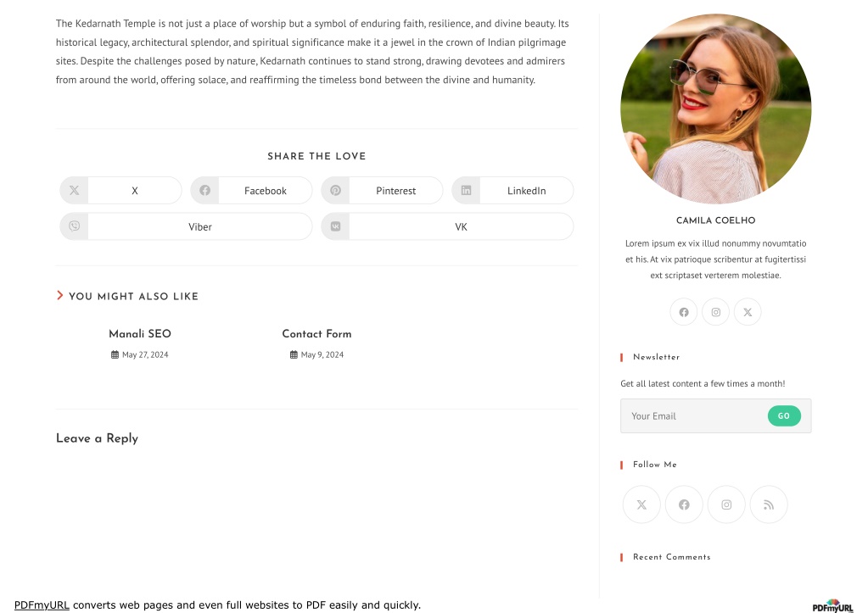Click the PDFmyURL logo
The image size is (868, 613).
(x=832, y=606)
